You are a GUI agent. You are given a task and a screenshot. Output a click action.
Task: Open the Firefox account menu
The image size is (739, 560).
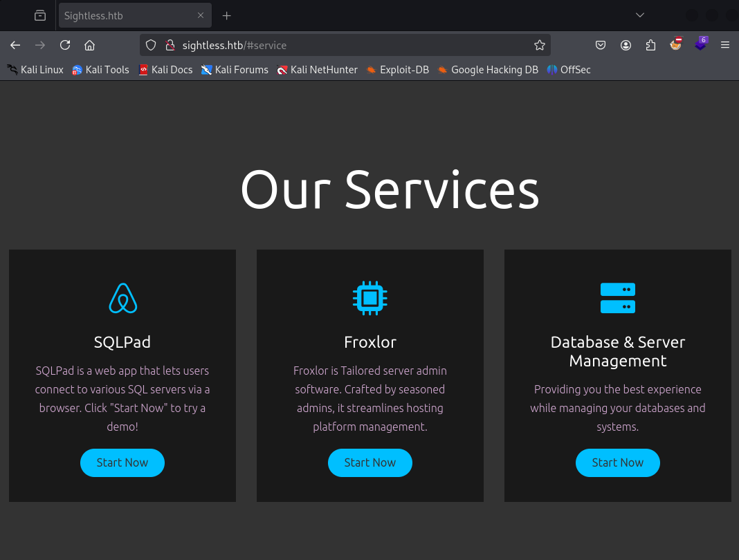(626, 45)
